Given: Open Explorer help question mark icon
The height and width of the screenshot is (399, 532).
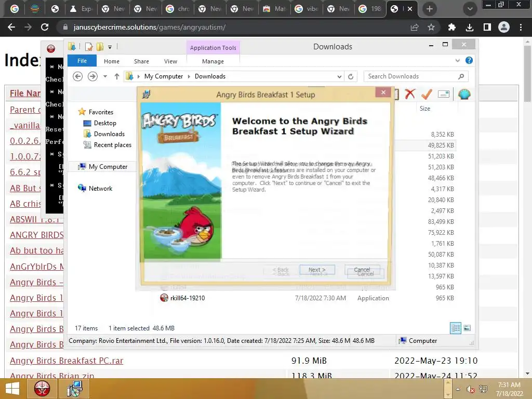Looking at the screenshot, I should pos(469,60).
